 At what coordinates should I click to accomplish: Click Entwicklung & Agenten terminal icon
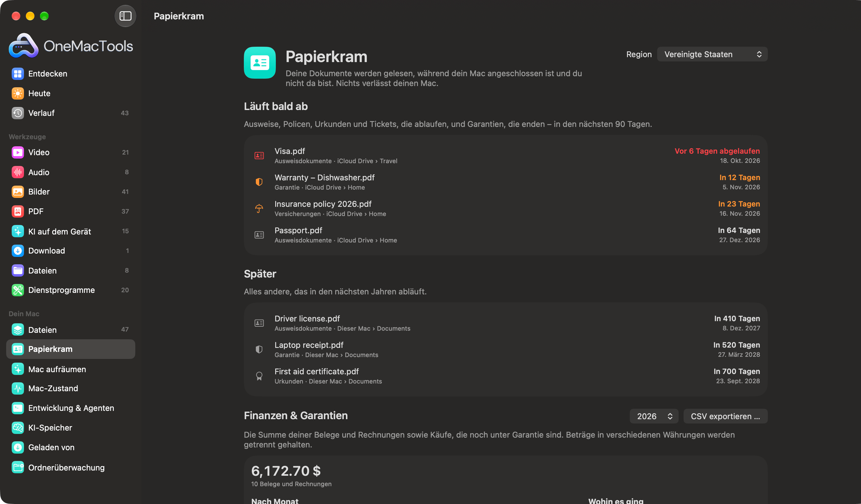[x=18, y=408]
